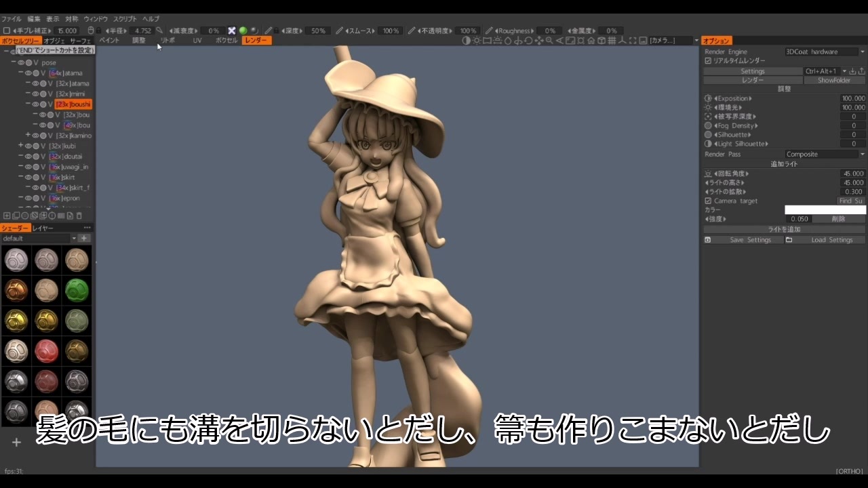Open the Ctrl+Alt+1 preset dropdown
868x488 pixels.
click(844, 71)
